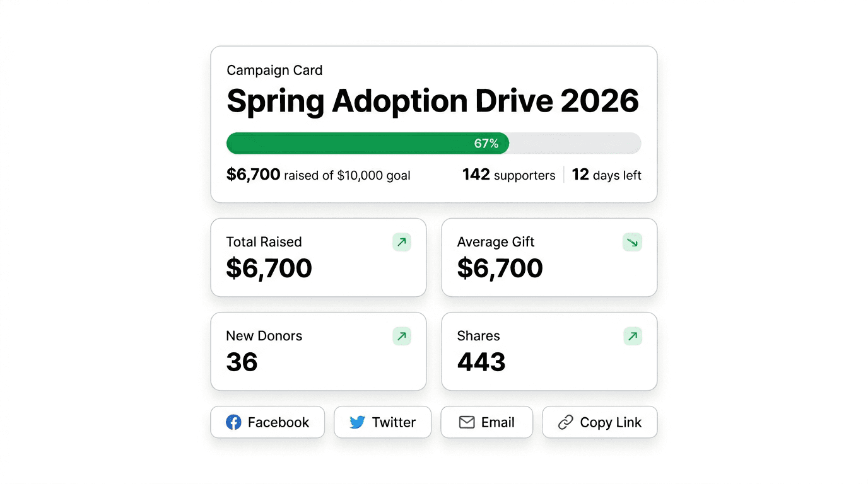Click the trend arrow on Shares card
868x484 pixels.
click(x=632, y=336)
